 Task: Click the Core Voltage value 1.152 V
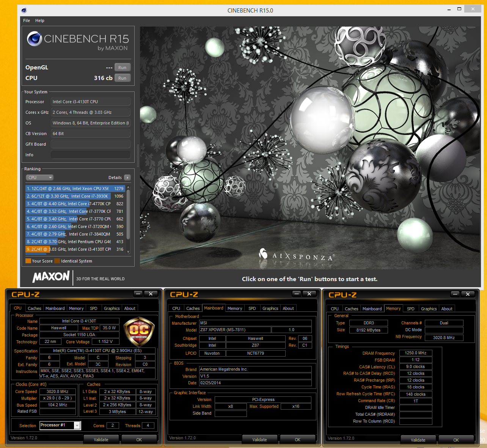click(x=105, y=341)
